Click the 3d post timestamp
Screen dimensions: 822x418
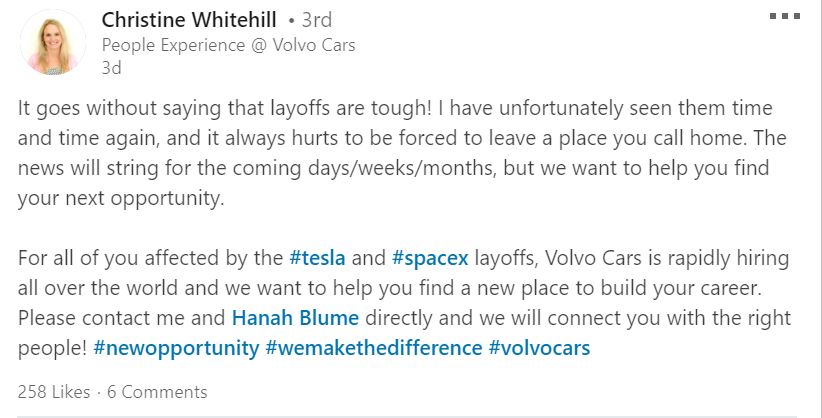[x=112, y=68]
